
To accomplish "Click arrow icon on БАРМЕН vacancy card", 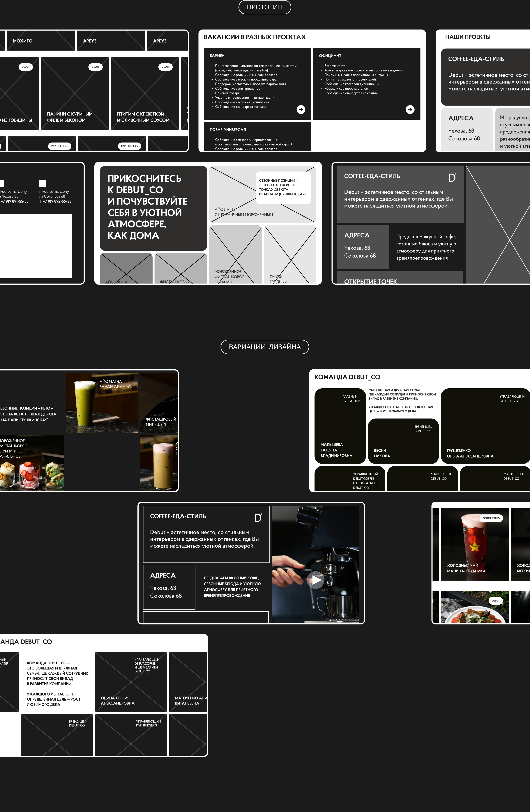I will (301, 109).
